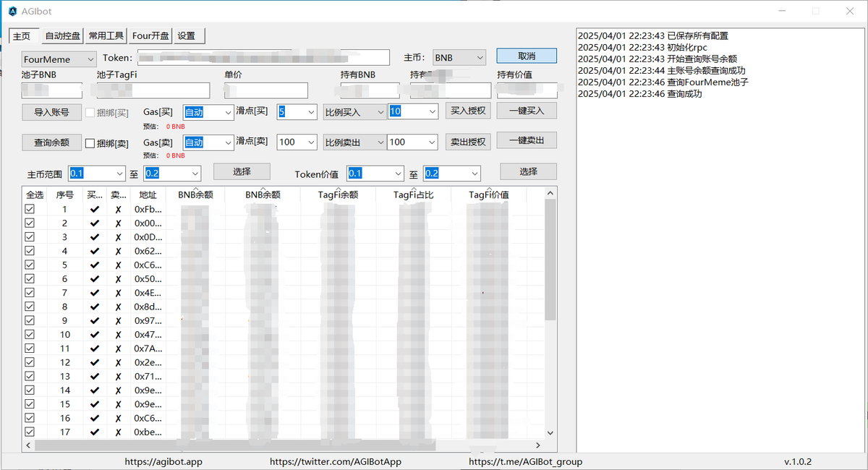This screenshot has height=470, width=868.
Task: Click the 池子TagFi field
Action: coord(153,90)
